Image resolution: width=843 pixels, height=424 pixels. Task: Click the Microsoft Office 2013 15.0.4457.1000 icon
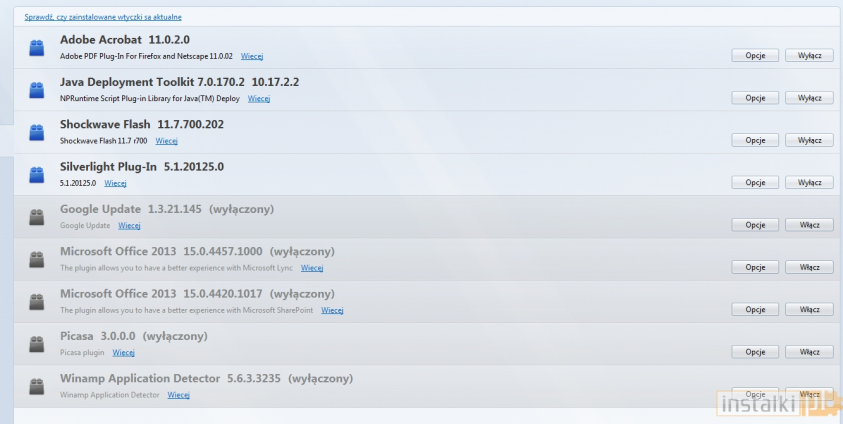[37, 260]
